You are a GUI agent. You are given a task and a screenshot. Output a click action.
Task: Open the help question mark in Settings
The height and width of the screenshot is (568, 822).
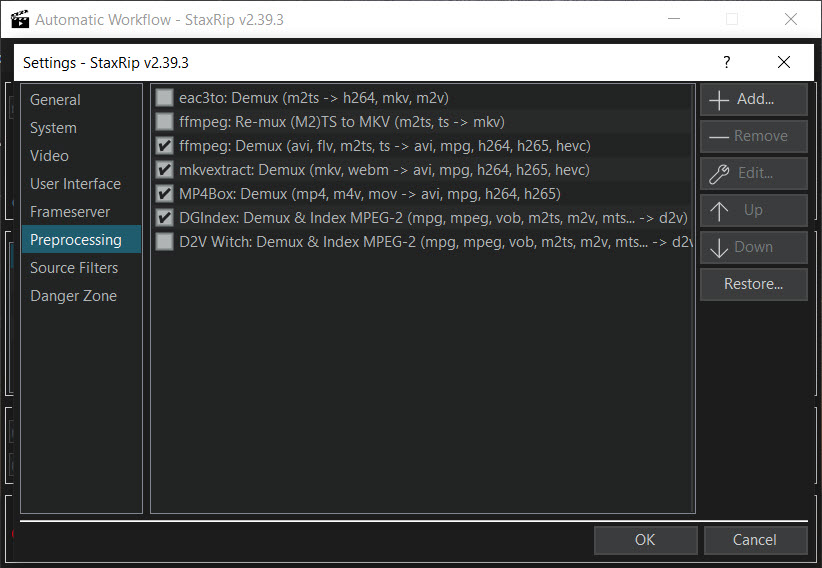coord(727,62)
